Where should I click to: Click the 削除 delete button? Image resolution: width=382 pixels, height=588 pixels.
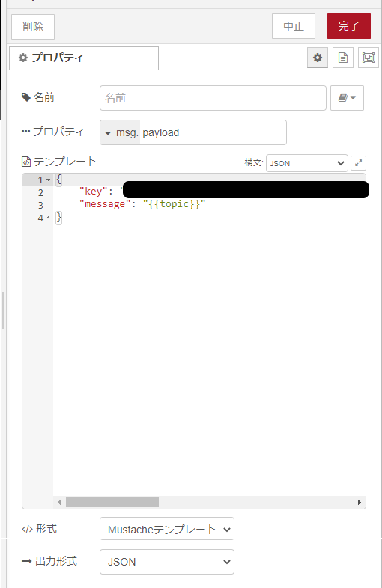(33, 27)
